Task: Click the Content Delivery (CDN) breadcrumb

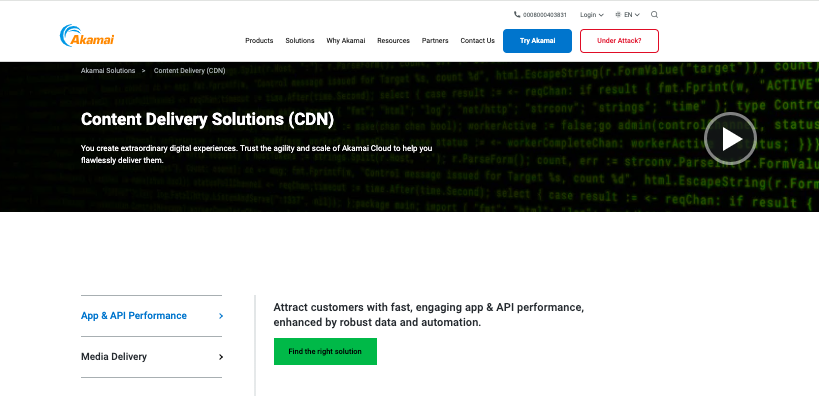Action: coord(190,71)
